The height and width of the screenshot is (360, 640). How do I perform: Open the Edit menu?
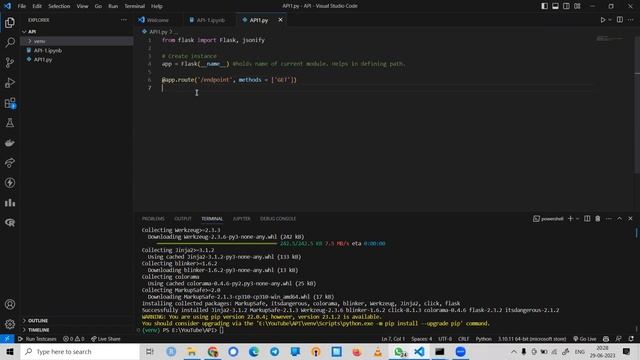(37, 6)
